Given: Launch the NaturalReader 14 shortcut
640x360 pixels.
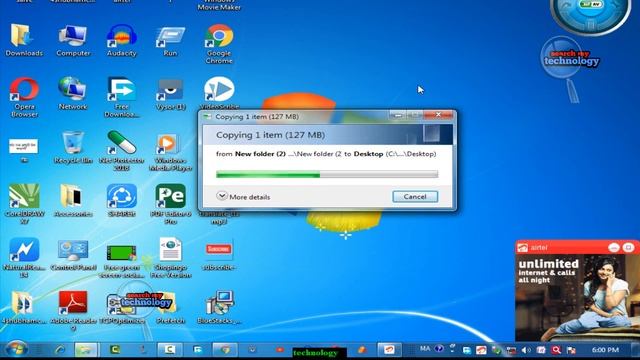Looking at the screenshot, I should (x=24, y=257).
